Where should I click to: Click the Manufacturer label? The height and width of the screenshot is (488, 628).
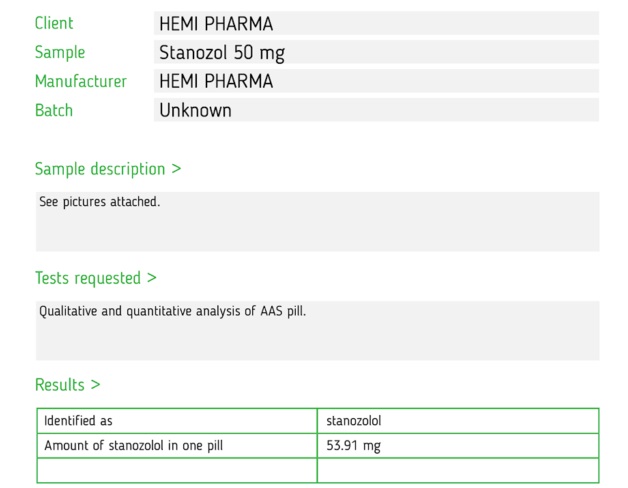[81, 81]
